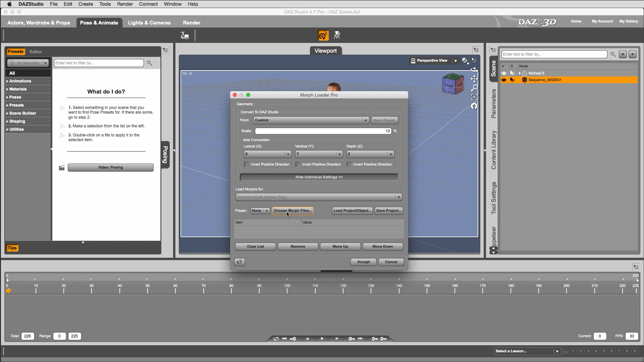
Task: Go to previous keyframe key icon
Action: tap(293, 339)
